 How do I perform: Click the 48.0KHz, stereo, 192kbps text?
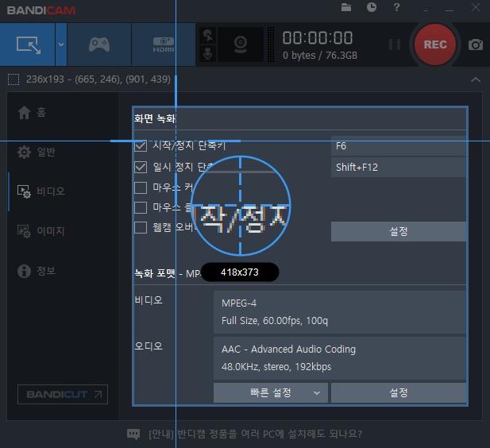coord(276,367)
